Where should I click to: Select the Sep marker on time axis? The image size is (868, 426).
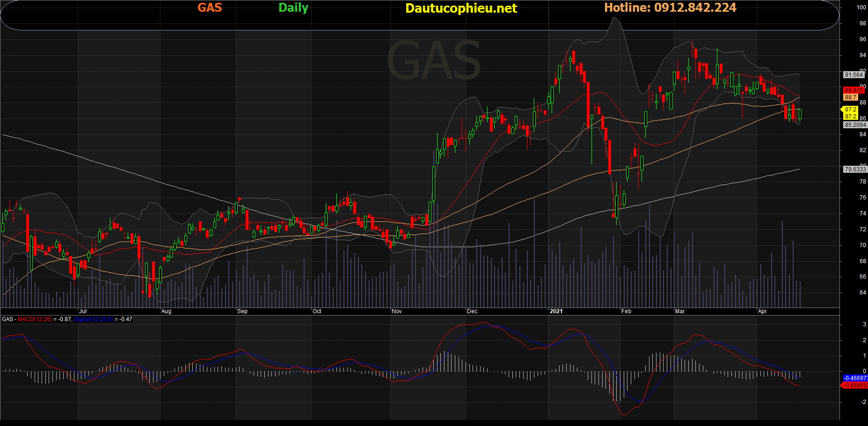[x=242, y=311]
